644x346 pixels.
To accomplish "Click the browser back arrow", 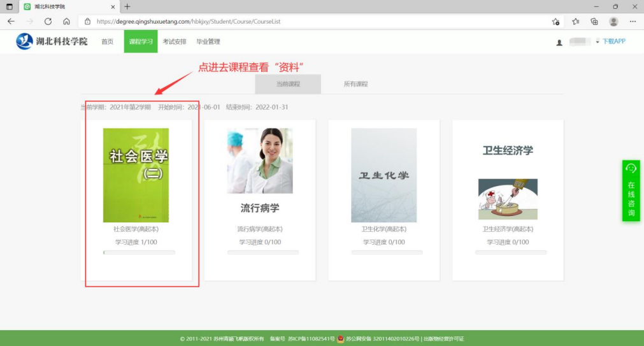I will click(x=11, y=22).
